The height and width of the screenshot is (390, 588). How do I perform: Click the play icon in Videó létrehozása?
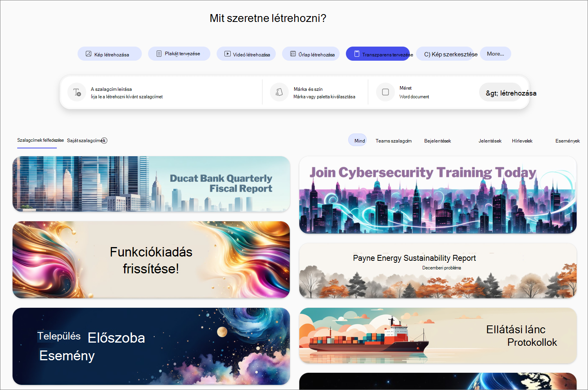[x=228, y=54]
